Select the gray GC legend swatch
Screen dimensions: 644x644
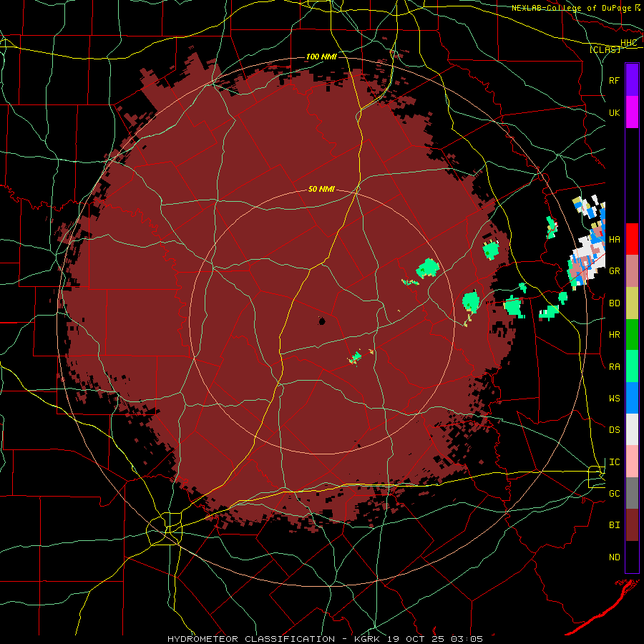click(632, 493)
